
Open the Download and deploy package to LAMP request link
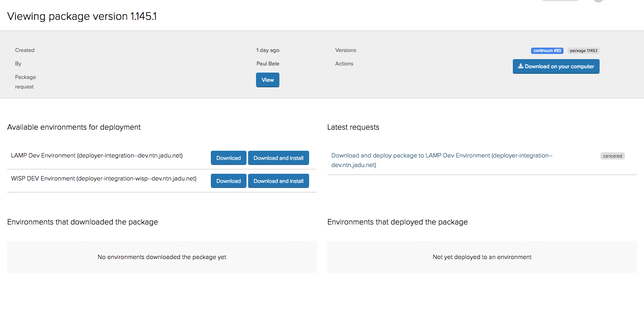[x=441, y=160]
